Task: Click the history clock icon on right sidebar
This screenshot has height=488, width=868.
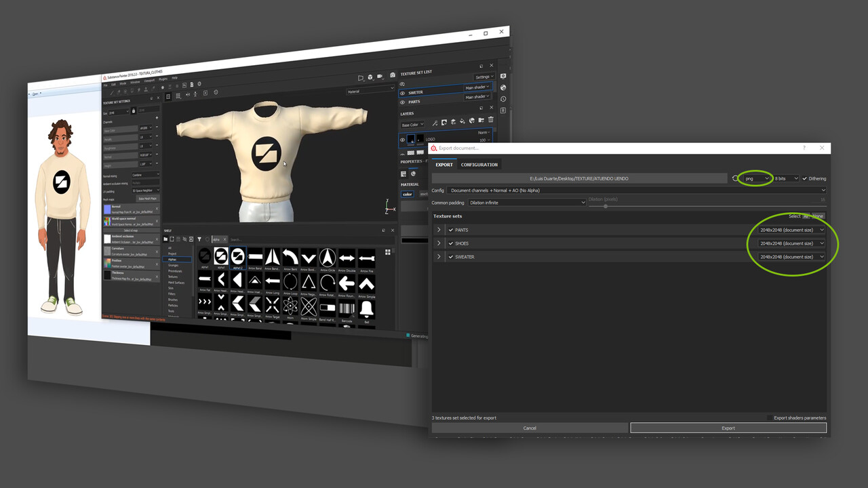Action: tap(503, 99)
